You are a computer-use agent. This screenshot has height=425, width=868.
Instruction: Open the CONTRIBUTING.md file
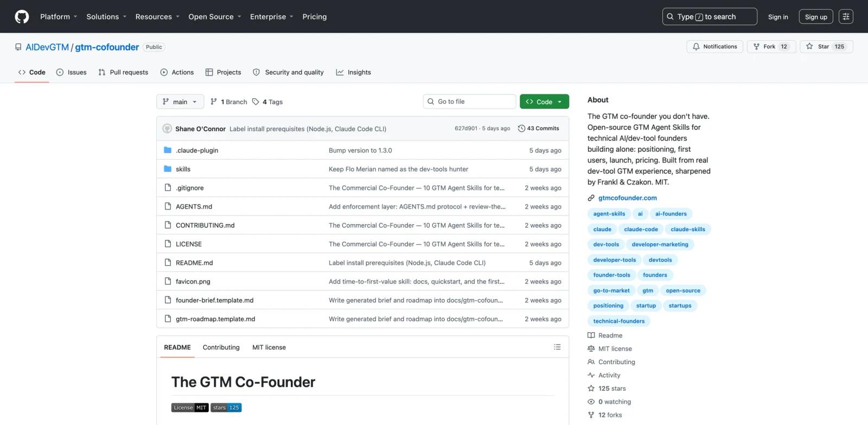pos(205,225)
